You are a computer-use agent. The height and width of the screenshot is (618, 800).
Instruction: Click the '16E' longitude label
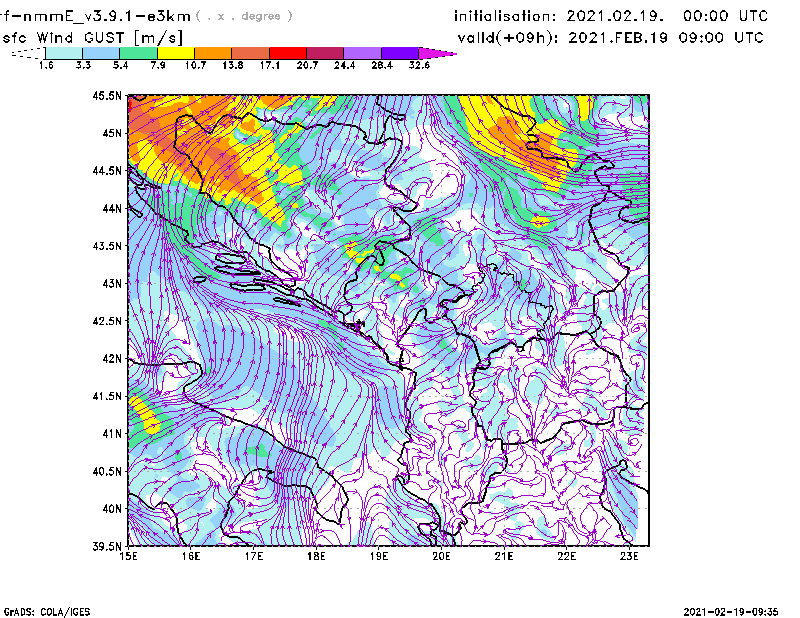click(x=191, y=556)
